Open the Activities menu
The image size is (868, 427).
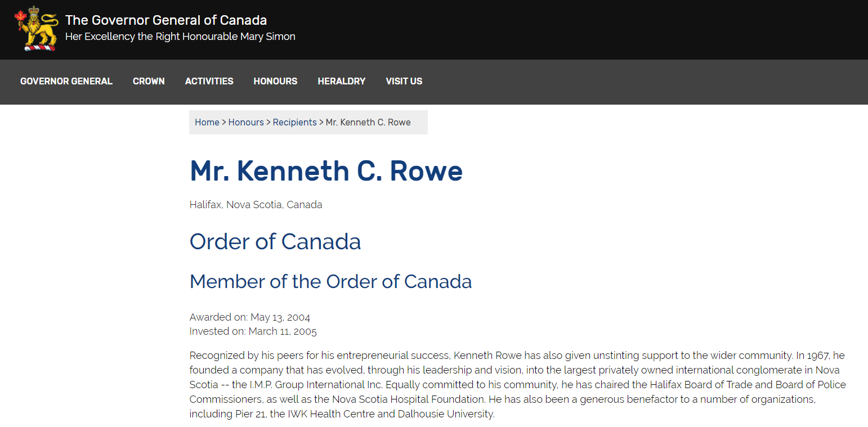209,81
